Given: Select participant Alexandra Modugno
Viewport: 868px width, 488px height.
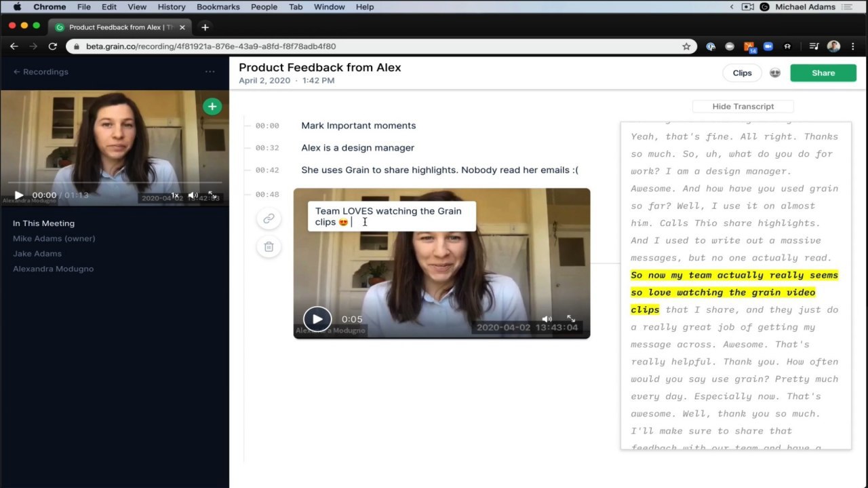Looking at the screenshot, I should 54,269.
